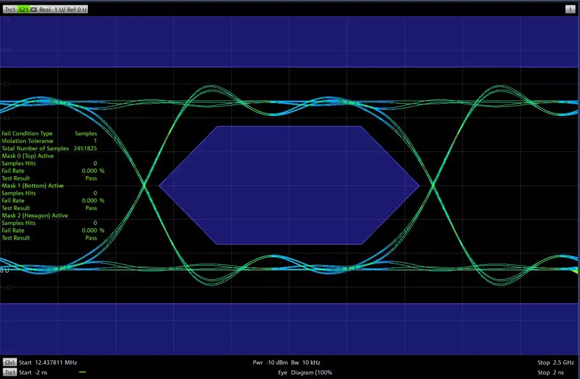Click the Stop 2.5 GHz frequency field
Image resolution: width=580 pixels, height=379 pixels.
[556, 362]
